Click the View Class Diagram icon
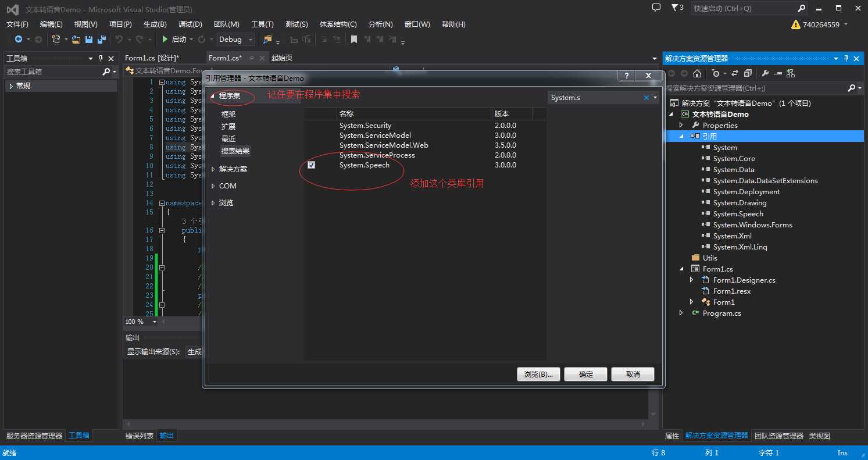The image size is (868, 460). pyautogui.click(x=790, y=73)
